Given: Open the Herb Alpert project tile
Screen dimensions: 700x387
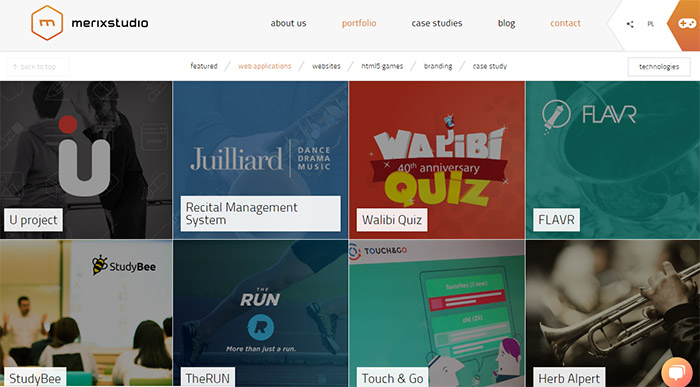Looking at the screenshot, I should (613, 313).
